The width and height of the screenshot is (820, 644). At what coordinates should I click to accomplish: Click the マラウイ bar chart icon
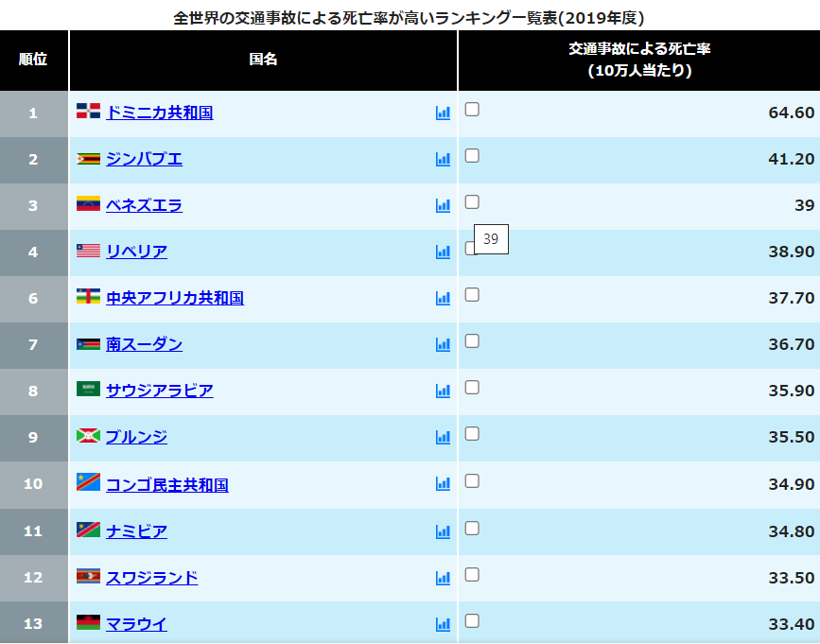[443, 624]
